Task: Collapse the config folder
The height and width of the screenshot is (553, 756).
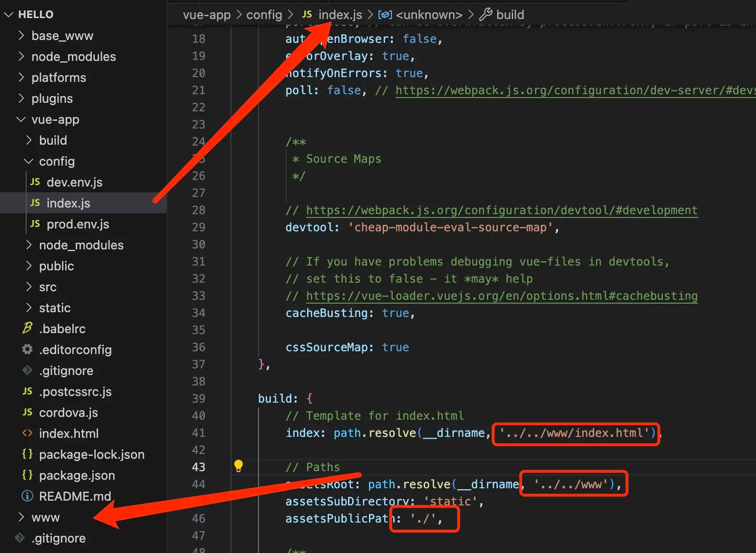Action: [x=28, y=161]
